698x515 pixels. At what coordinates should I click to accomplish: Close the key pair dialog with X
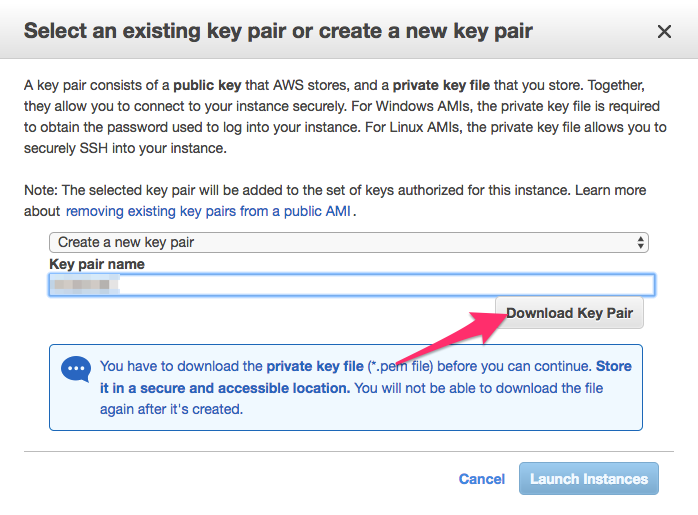(664, 32)
